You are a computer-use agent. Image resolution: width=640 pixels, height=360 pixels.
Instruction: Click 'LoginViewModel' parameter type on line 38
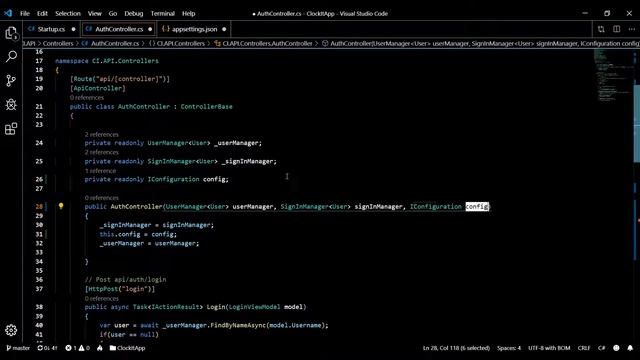254,307
